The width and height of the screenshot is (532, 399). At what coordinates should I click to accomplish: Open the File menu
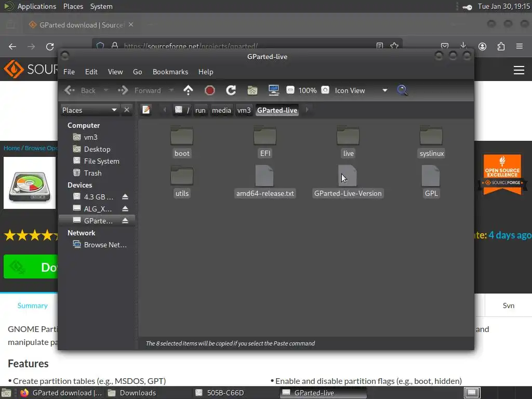pyautogui.click(x=69, y=72)
